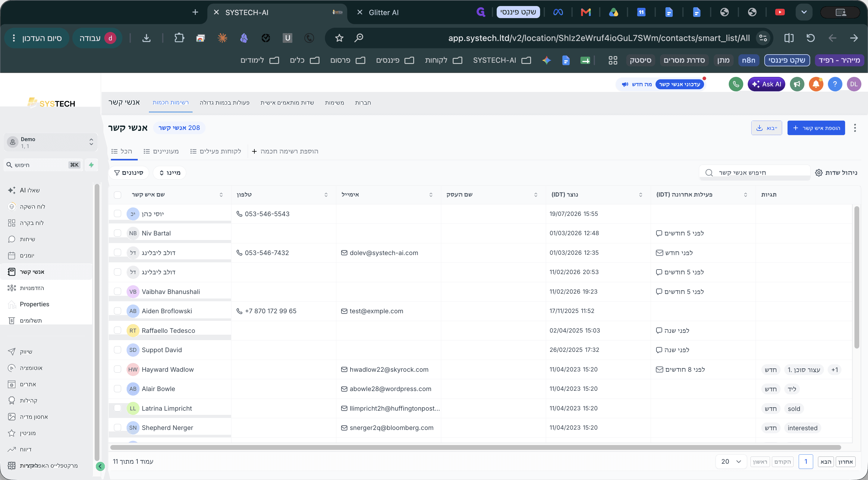Sort by טלפון column arrows

click(326, 194)
